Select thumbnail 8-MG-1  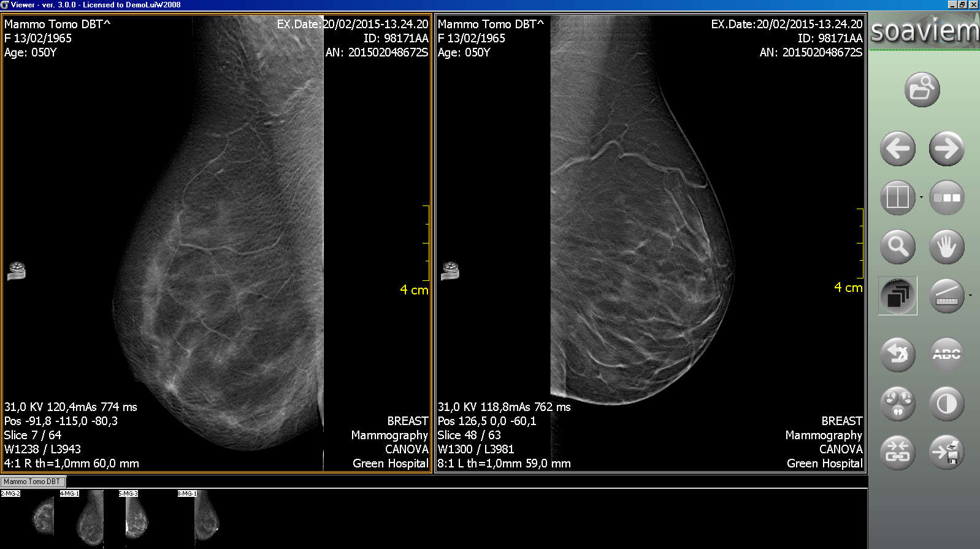tap(205, 518)
